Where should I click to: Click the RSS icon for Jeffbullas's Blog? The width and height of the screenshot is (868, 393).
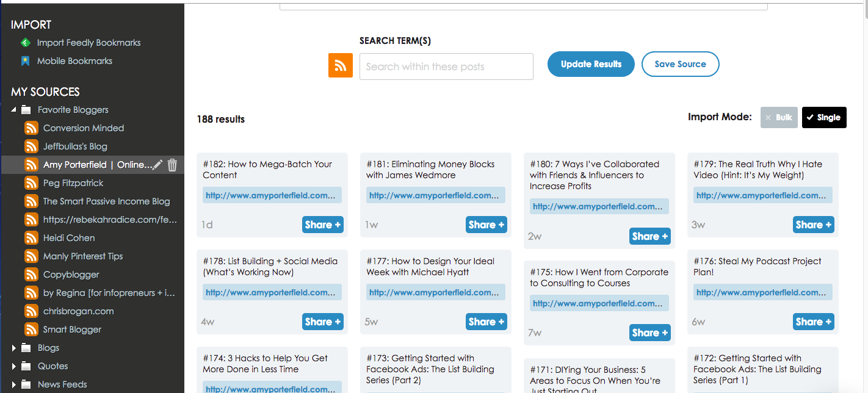(x=31, y=146)
